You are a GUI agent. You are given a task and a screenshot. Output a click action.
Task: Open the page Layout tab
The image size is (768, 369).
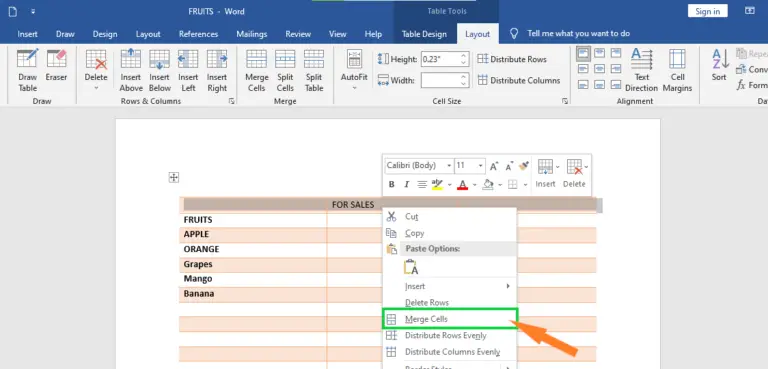click(x=148, y=34)
